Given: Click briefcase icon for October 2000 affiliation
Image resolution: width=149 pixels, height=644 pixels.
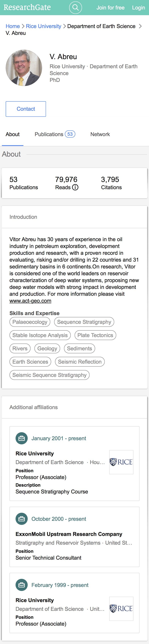Looking at the screenshot, I should click(x=21, y=519).
